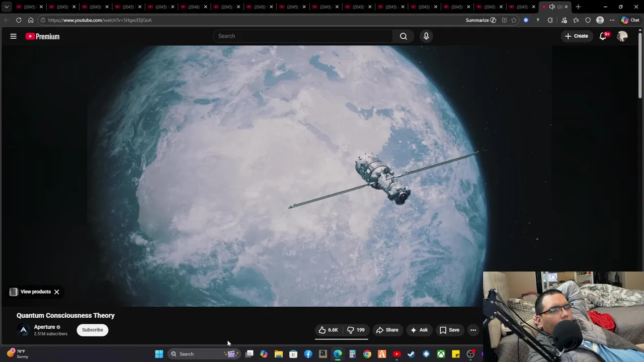
Task: Open the media control music note icon
Action: [563, 20]
